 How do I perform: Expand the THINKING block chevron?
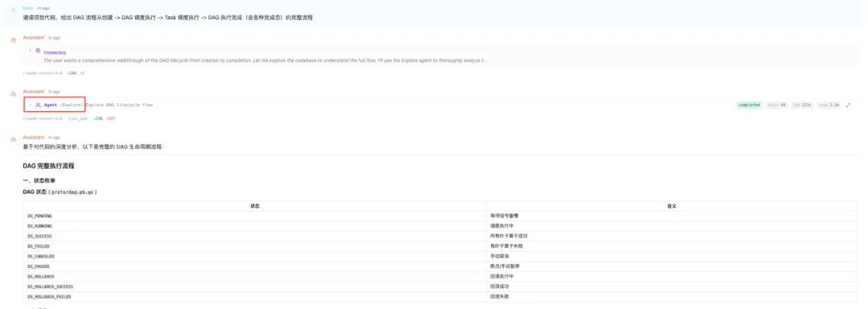(30, 51)
